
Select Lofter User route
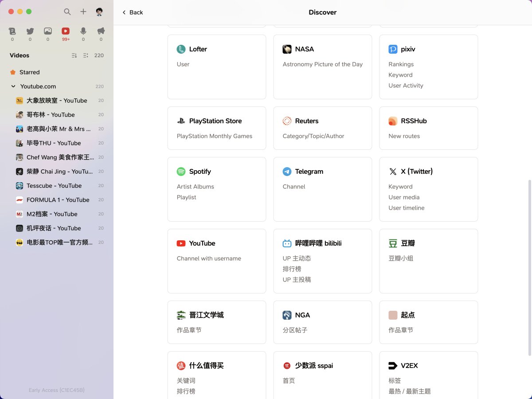tap(183, 64)
